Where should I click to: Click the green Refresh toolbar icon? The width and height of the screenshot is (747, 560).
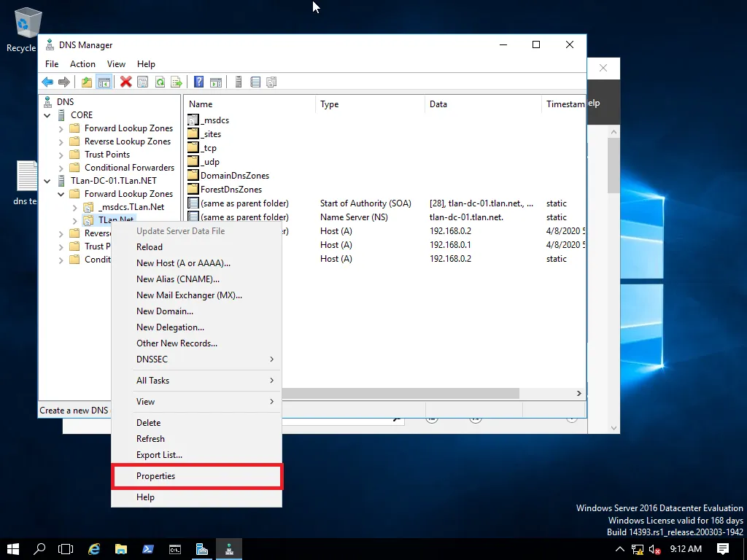pos(160,82)
